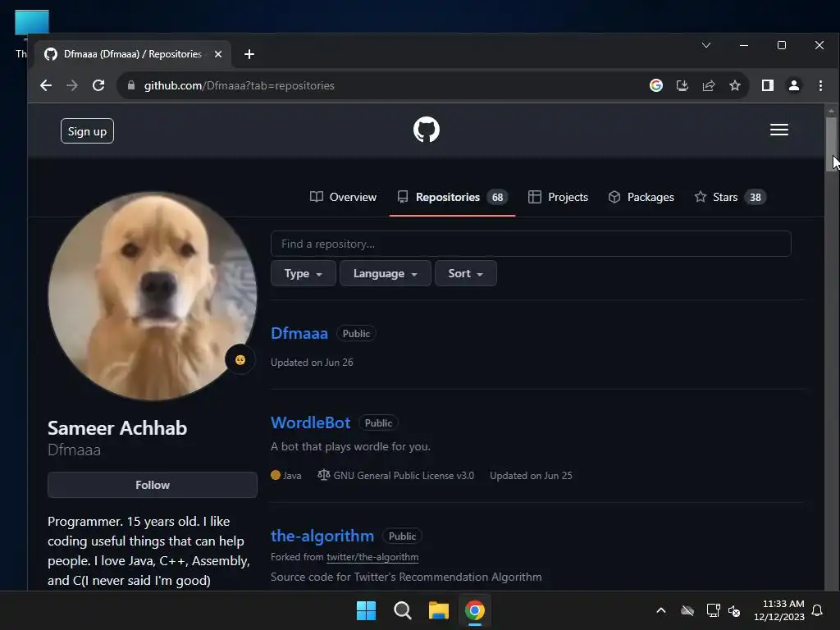
Task: Open the clock and date flyout
Action: [x=779, y=610]
